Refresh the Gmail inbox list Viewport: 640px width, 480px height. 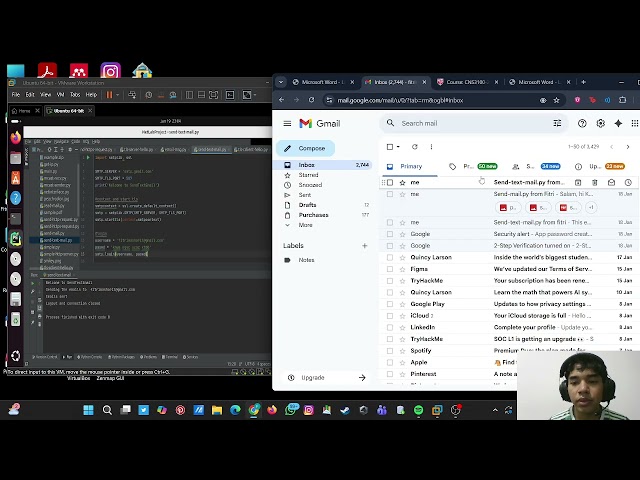click(415, 147)
